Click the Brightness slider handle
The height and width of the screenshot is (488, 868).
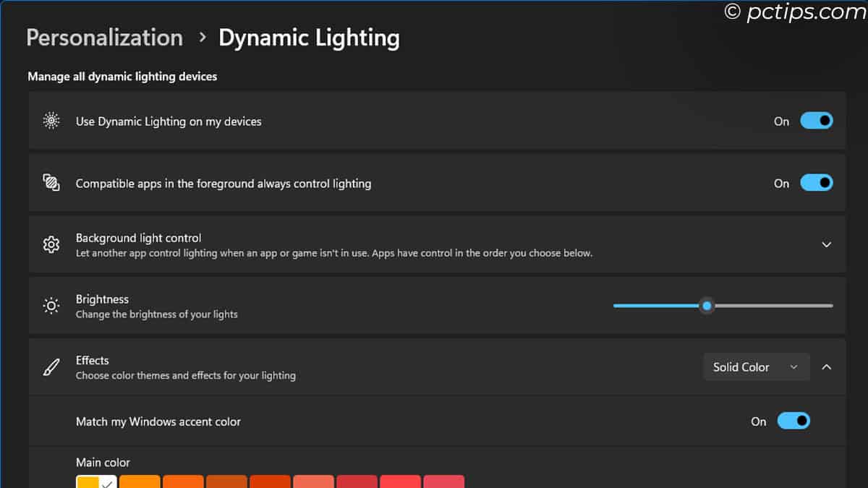point(707,306)
